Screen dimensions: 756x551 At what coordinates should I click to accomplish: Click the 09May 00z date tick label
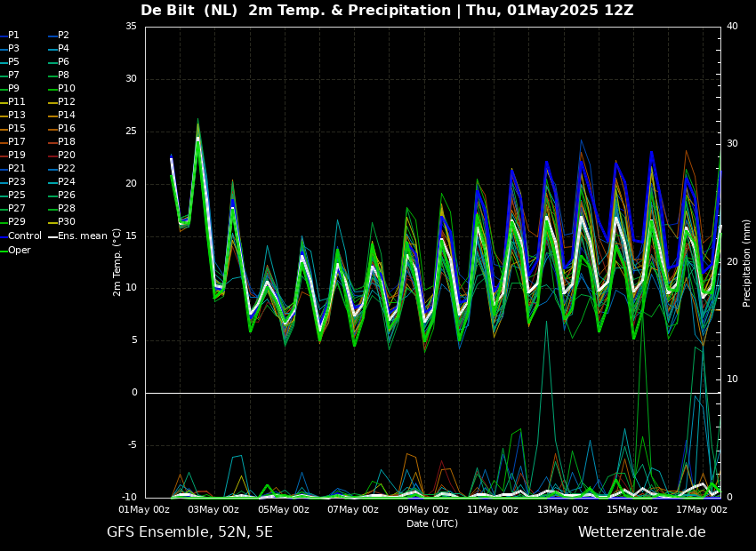coord(422,510)
